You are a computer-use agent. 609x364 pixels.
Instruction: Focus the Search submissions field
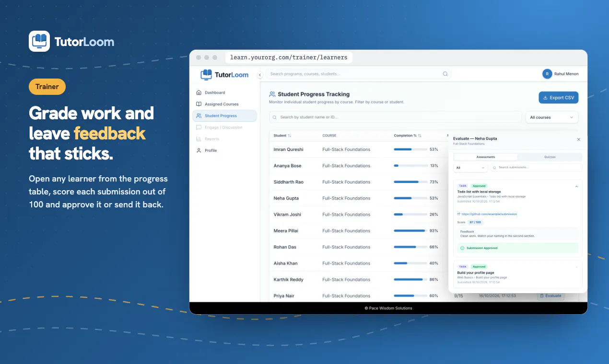[536, 168]
